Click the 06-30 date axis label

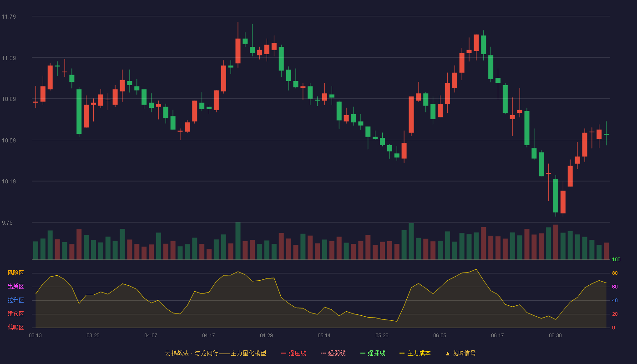[x=555, y=335]
